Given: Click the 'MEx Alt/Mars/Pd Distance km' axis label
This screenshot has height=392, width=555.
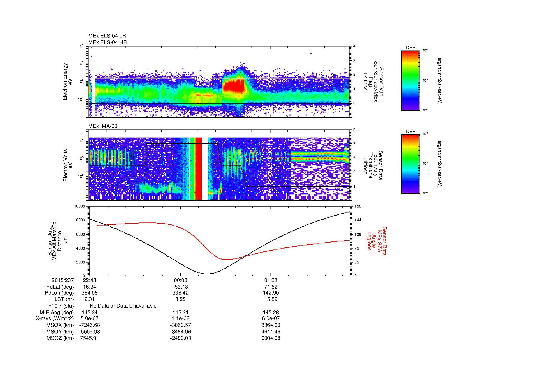Looking at the screenshot, I should 57,241.
